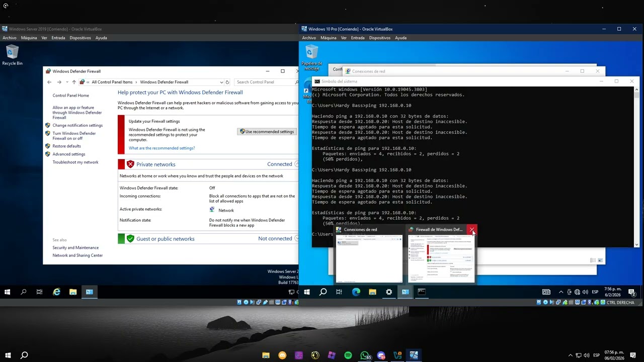Viewport: 644px width, 362px height.
Task: Open File Explorer from the host taskbar
Action: tap(266, 355)
